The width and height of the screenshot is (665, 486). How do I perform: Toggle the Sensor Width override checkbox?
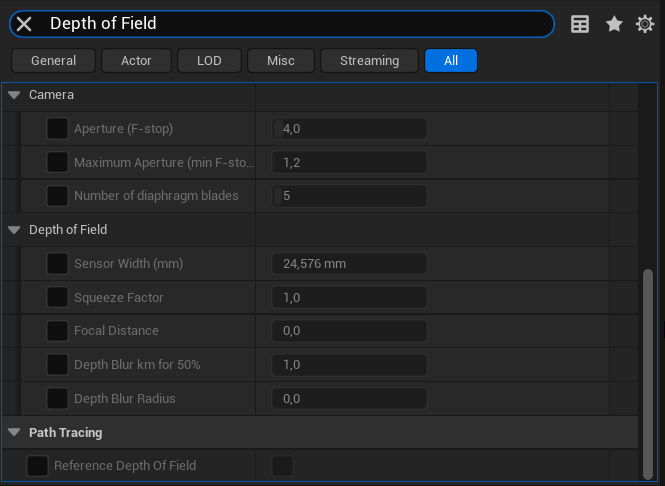coord(58,264)
